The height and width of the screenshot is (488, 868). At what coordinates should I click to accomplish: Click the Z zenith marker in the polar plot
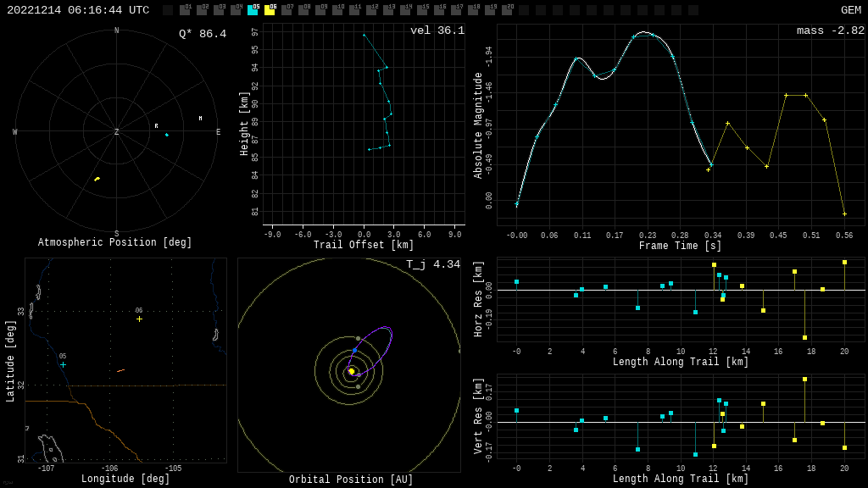click(x=117, y=132)
